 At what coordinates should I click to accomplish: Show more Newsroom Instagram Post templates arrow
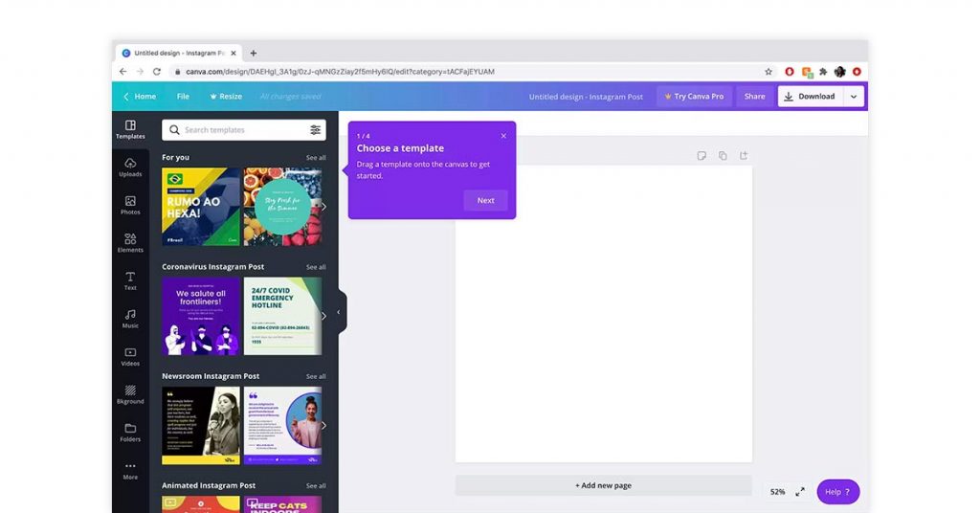point(323,426)
